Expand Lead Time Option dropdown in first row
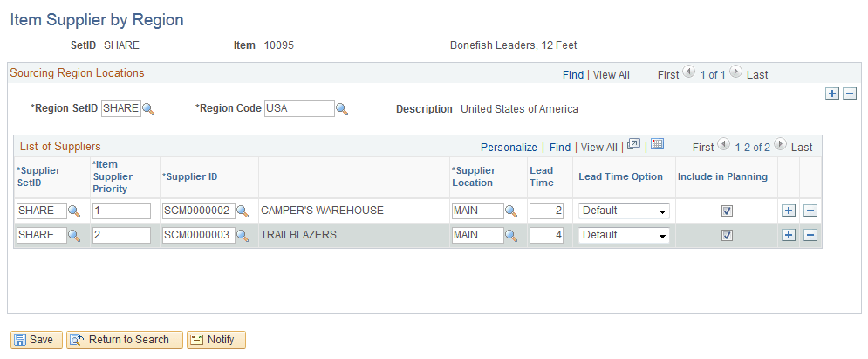Image resolution: width=868 pixels, height=359 pixels. click(624, 211)
